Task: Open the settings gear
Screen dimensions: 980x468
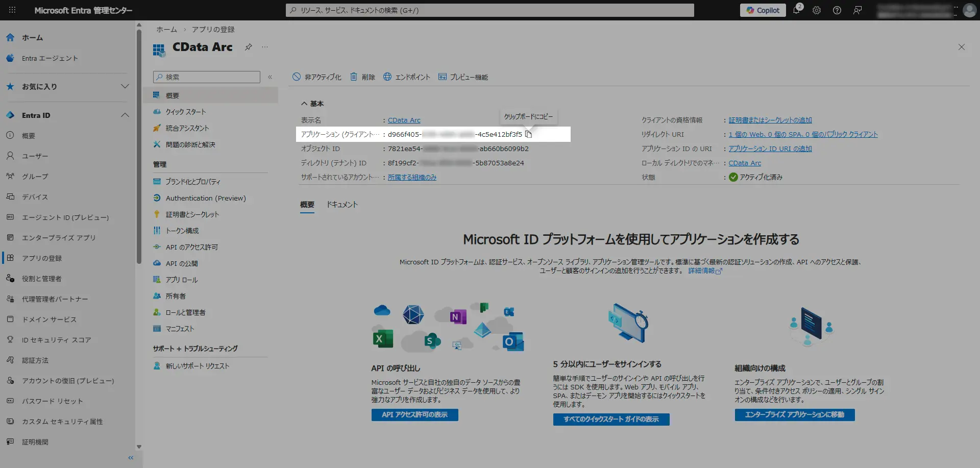Action: pyautogui.click(x=817, y=10)
